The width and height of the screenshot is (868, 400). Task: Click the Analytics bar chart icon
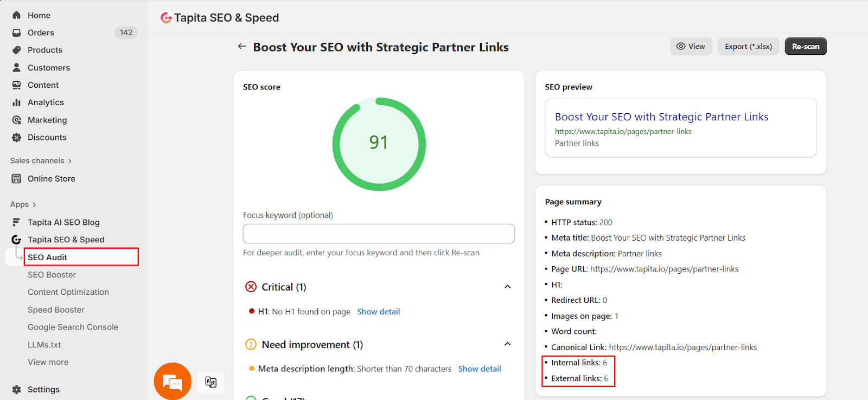coord(17,102)
